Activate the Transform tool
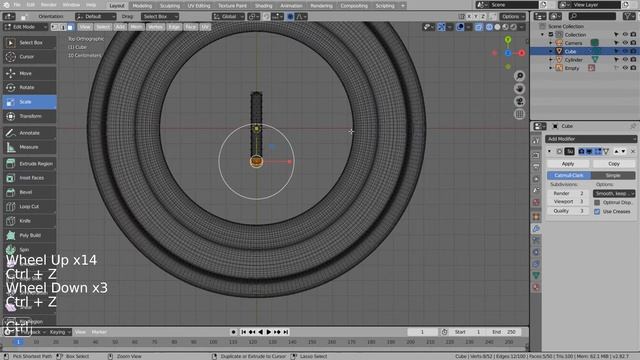 coord(29,116)
